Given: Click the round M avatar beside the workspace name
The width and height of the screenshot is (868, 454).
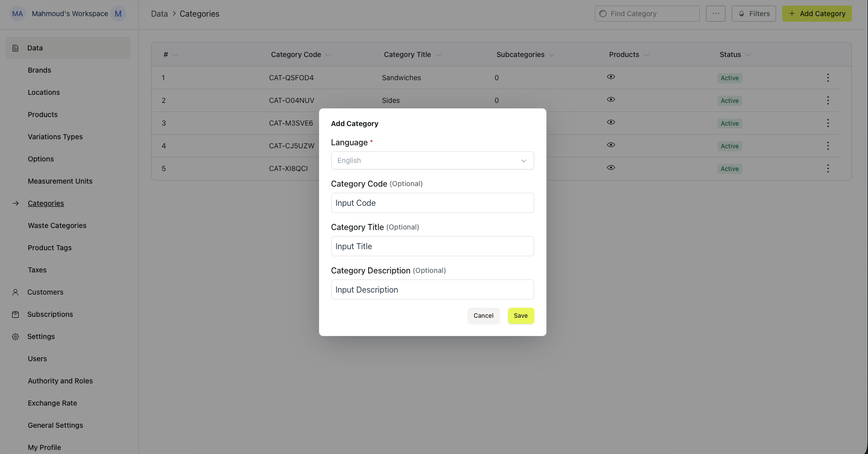Looking at the screenshot, I should 118,14.
